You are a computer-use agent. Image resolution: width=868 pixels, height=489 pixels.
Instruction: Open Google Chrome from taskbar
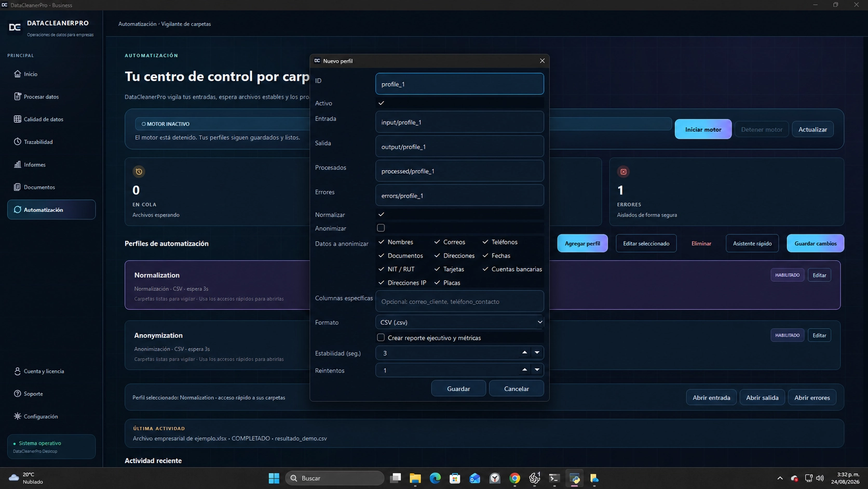click(x=514, y=478)
